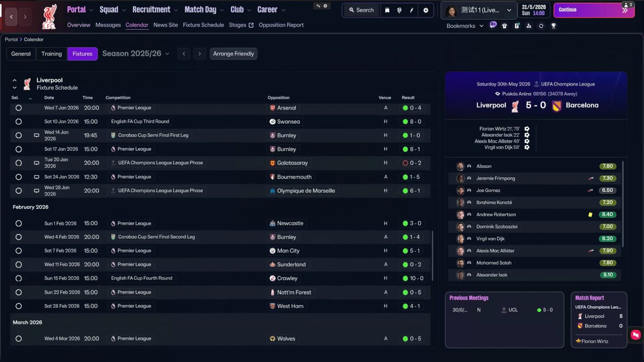Select the Galatasaray fixture radio button

click(x=19, y=163)
